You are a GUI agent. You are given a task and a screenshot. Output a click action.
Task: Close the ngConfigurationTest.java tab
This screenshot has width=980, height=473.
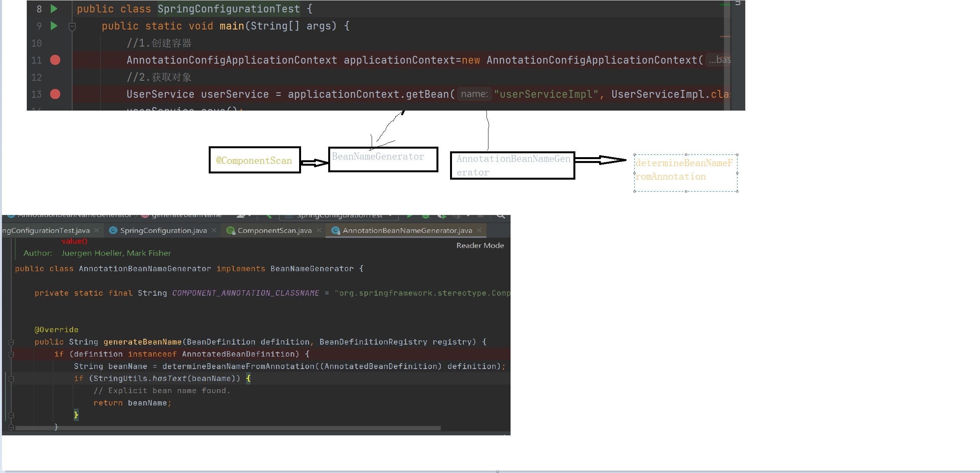97,230
